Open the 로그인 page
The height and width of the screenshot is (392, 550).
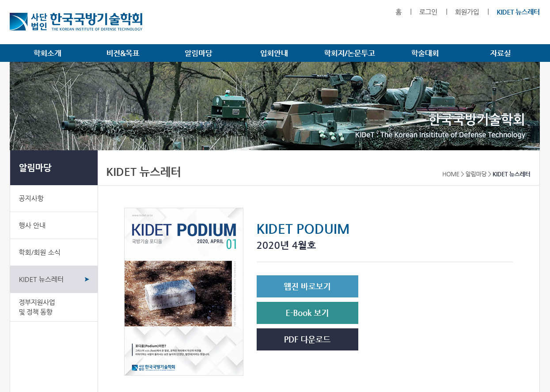point(428,12)
